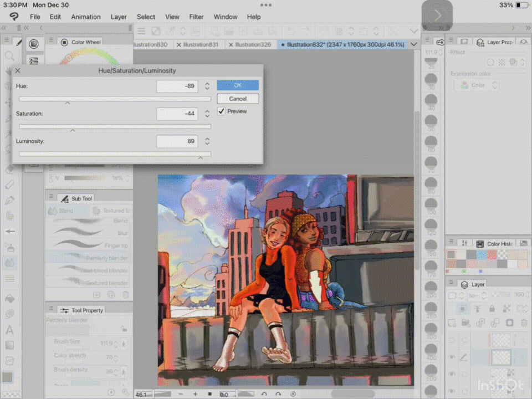Open the Expression color dropdown
The height and width of the screenshot is (399, 532).
(477, 85)
